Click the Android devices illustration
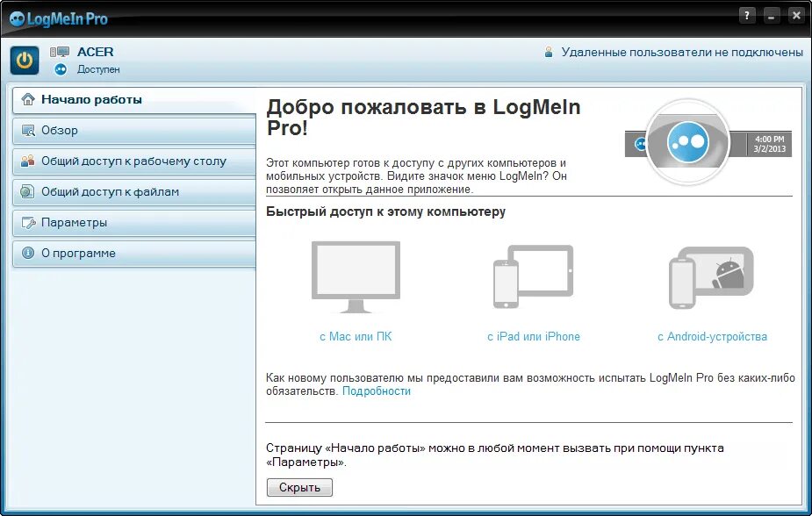The image size is (812, 516). [712, 277]
